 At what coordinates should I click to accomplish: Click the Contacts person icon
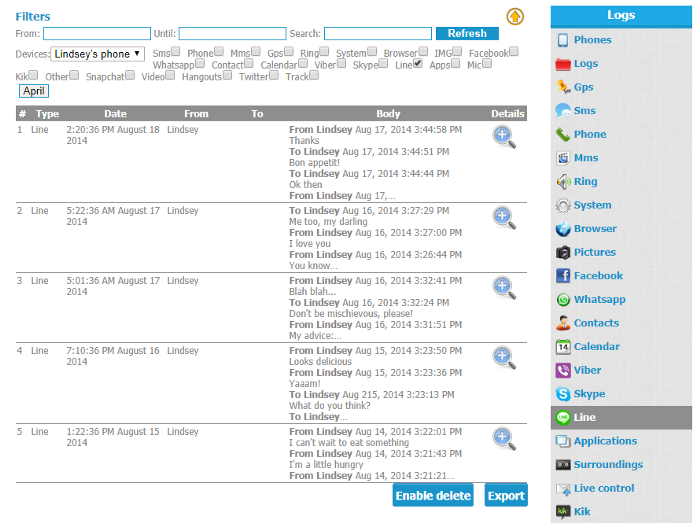563,323
